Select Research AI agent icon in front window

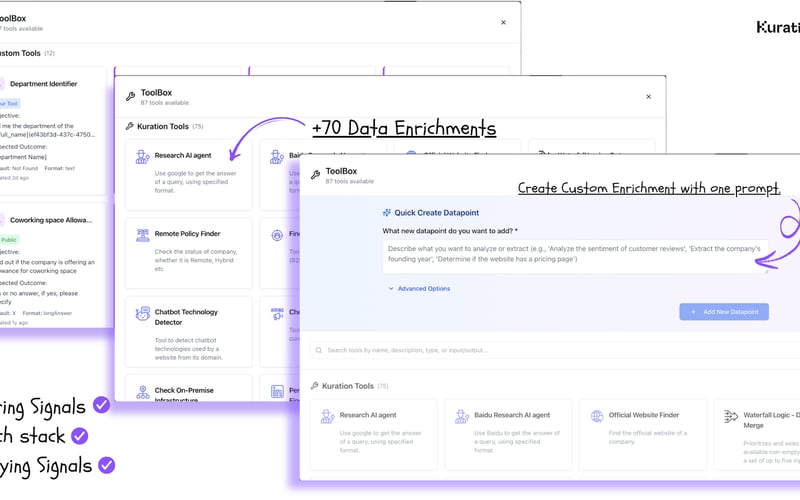328,416
